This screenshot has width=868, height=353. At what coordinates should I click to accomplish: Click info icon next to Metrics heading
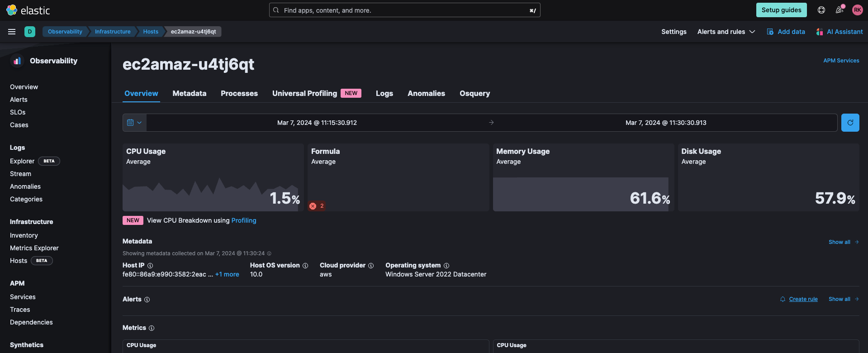coord(152,328)
